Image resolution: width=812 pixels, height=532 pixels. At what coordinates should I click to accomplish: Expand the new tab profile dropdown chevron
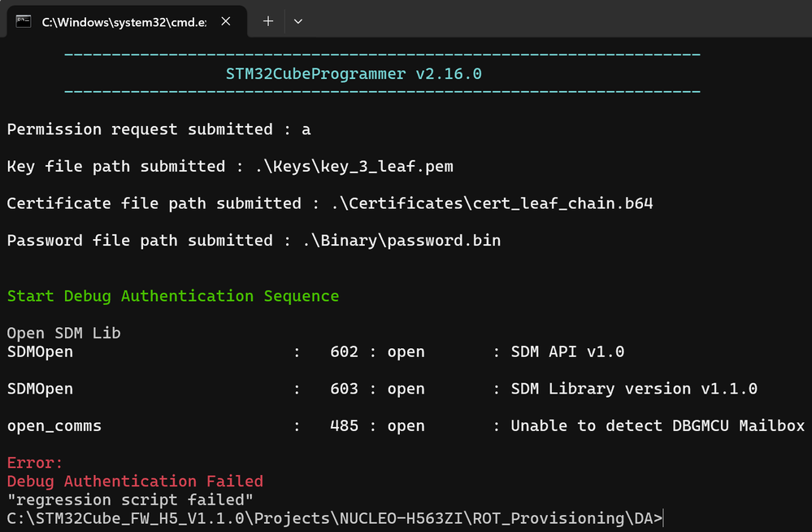[298, 21]
